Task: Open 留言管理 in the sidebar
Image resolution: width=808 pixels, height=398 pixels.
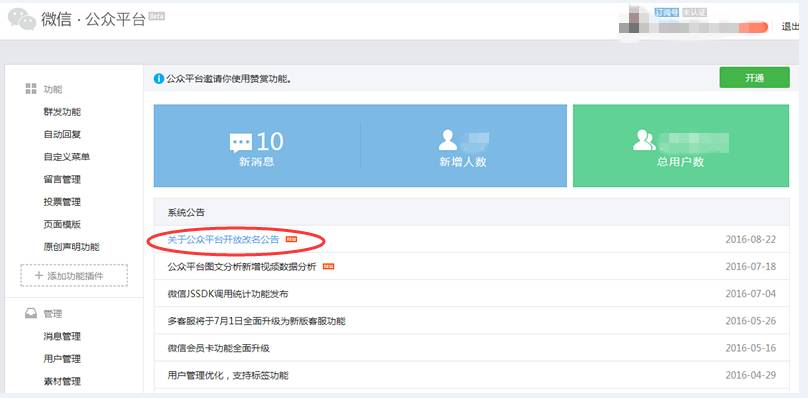Action: tap(62, 179)
